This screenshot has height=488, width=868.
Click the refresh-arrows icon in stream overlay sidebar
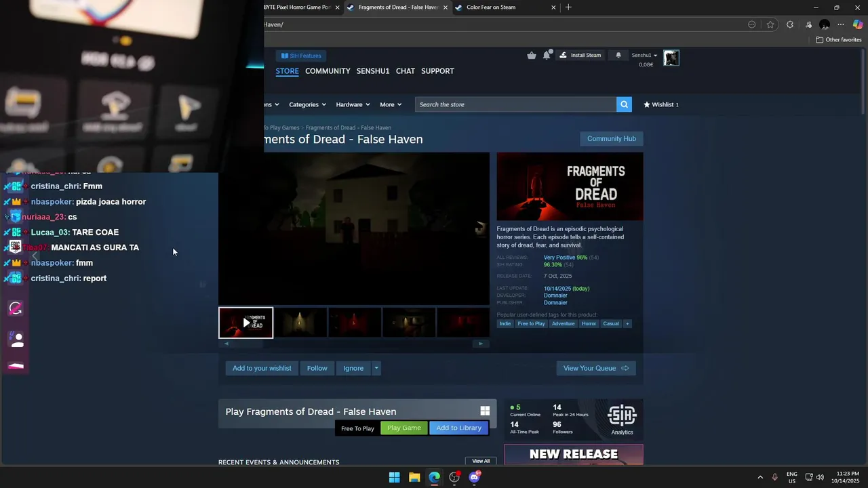[16, 308]
